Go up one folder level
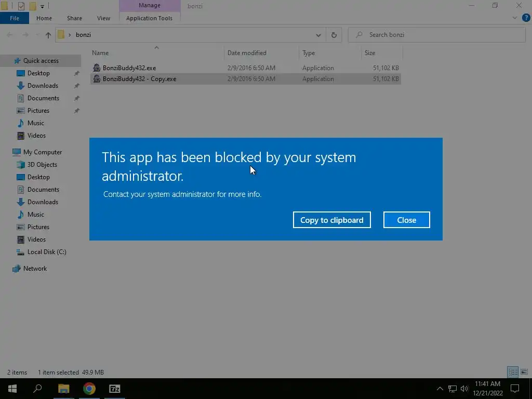Screen dimensions: 532x399 (x=48, y=35)
